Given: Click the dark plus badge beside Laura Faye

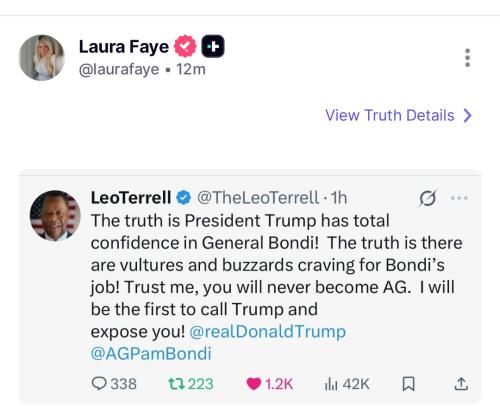Looking at the screenshot, I should [213, 46].
